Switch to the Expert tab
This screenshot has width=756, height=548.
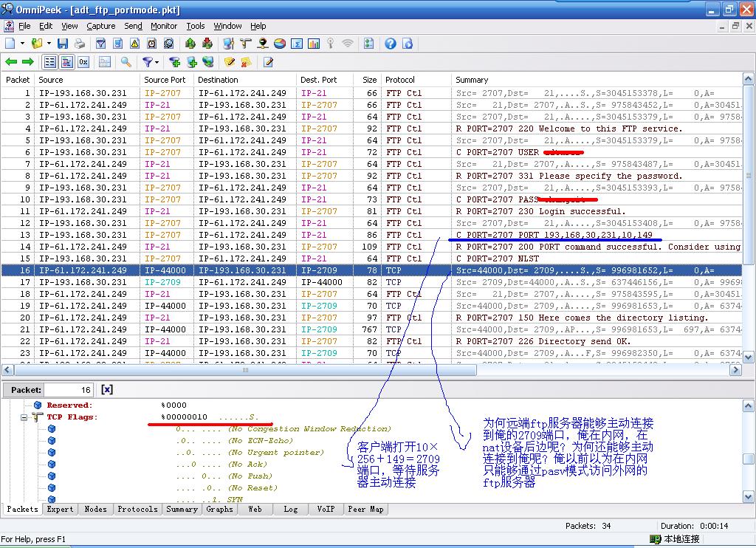coord(60,510)
